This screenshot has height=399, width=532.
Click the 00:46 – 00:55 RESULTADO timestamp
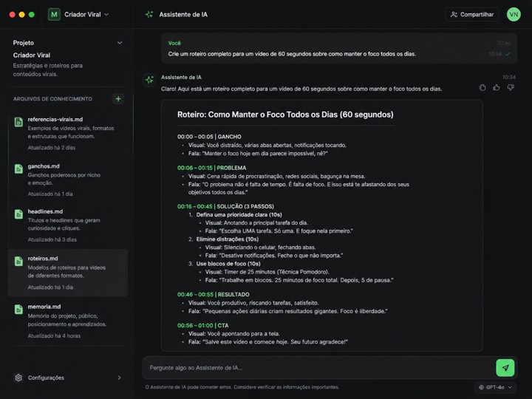click(213, 295)
